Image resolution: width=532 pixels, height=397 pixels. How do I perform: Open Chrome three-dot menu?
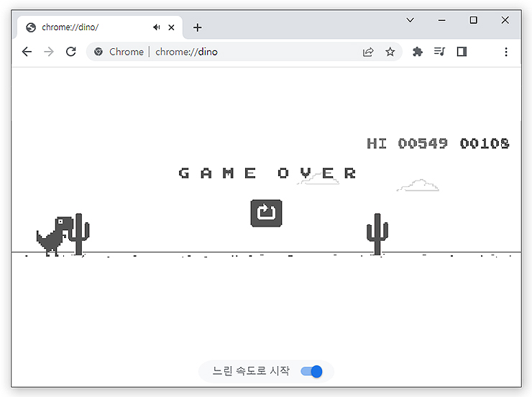point(506,52)
